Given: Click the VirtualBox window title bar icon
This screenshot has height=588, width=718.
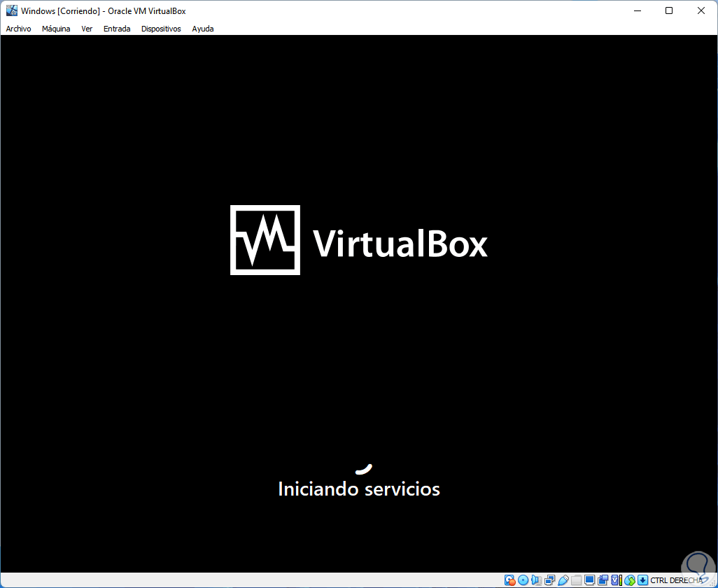Looking at the screenshot, I should pos(11,10).
